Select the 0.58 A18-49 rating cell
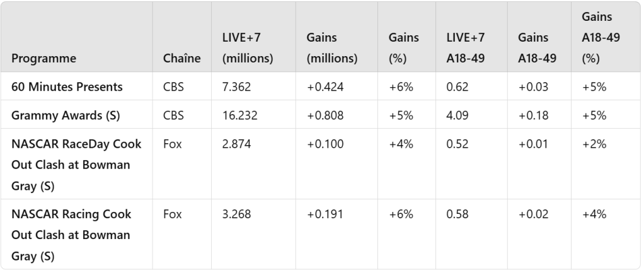The height and width of the screenshot is (270, 644). coord(457,214)
